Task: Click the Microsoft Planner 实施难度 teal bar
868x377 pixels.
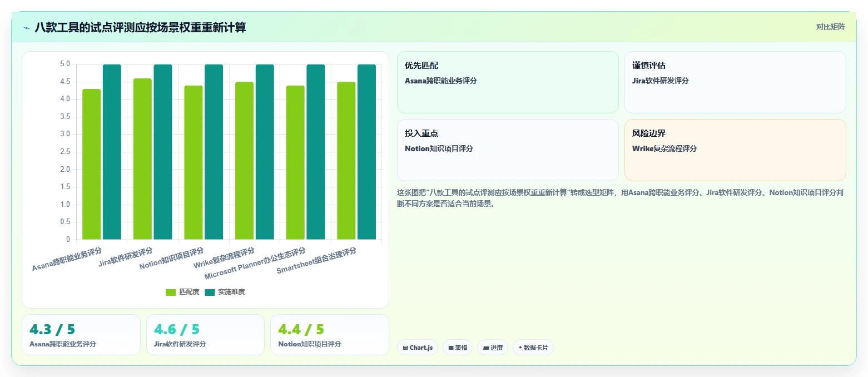Action: [x=316, y=152]
